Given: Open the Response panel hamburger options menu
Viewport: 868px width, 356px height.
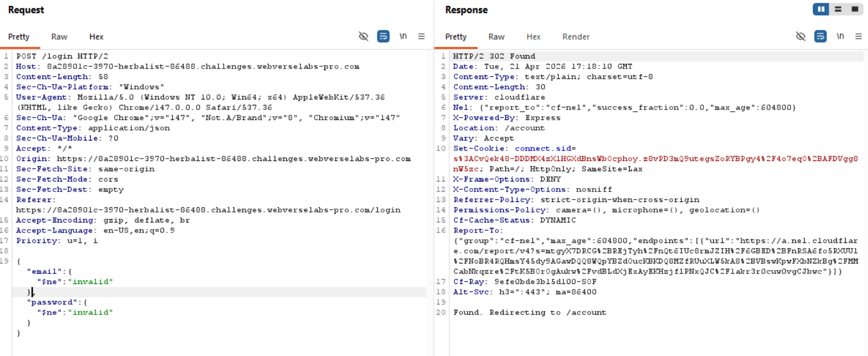Looking at the screenshot, I should [859, 36].
